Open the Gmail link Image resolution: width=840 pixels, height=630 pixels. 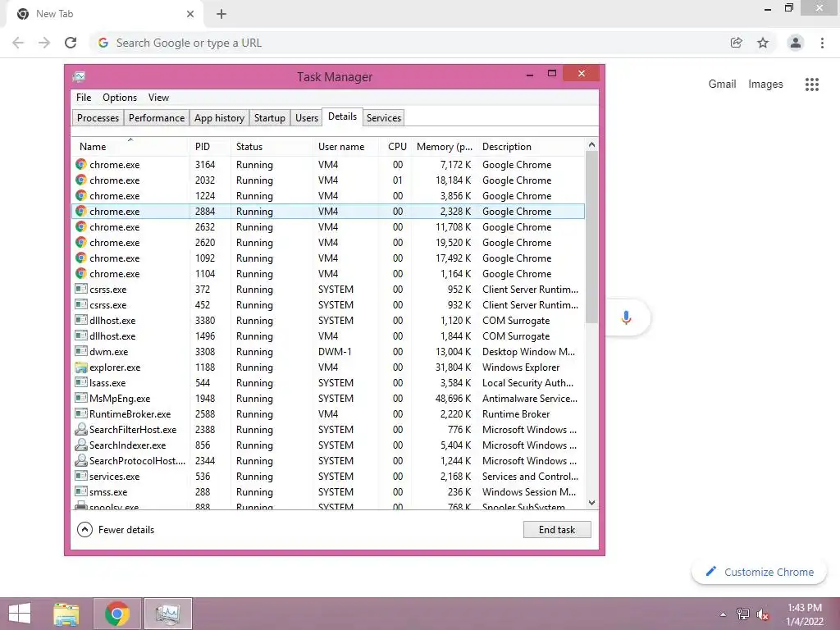[722, 84]
